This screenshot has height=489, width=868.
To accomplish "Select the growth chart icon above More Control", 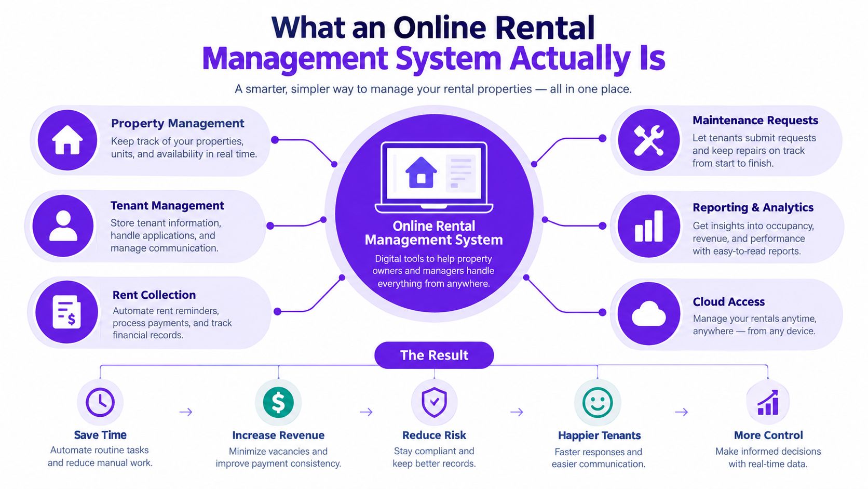I will 768,402.
